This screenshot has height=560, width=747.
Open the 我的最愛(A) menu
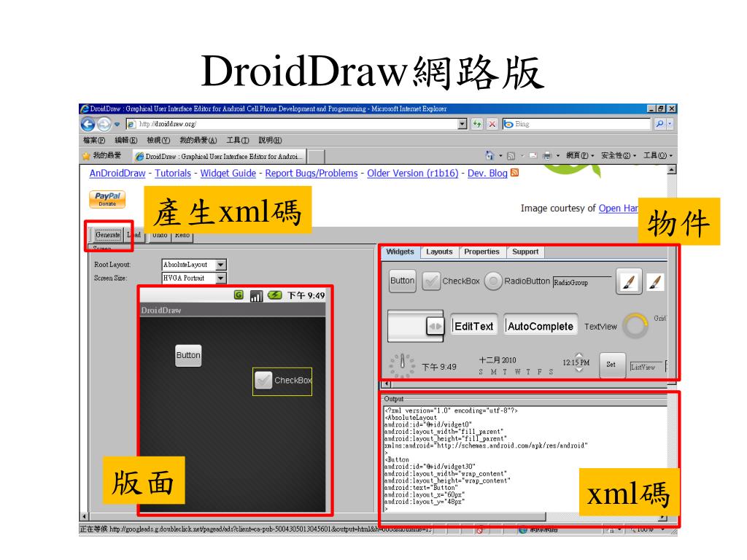pyautogui.click(x=198, y=141)
